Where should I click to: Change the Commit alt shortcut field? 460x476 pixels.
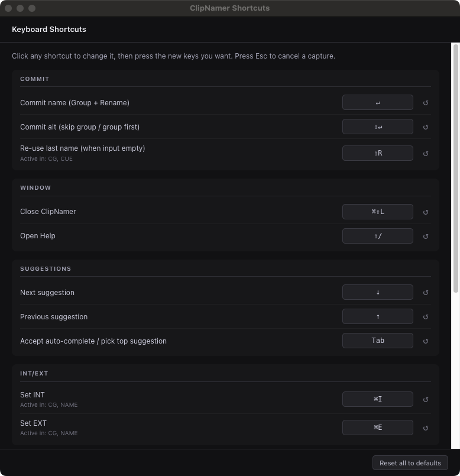coord(377,127)
